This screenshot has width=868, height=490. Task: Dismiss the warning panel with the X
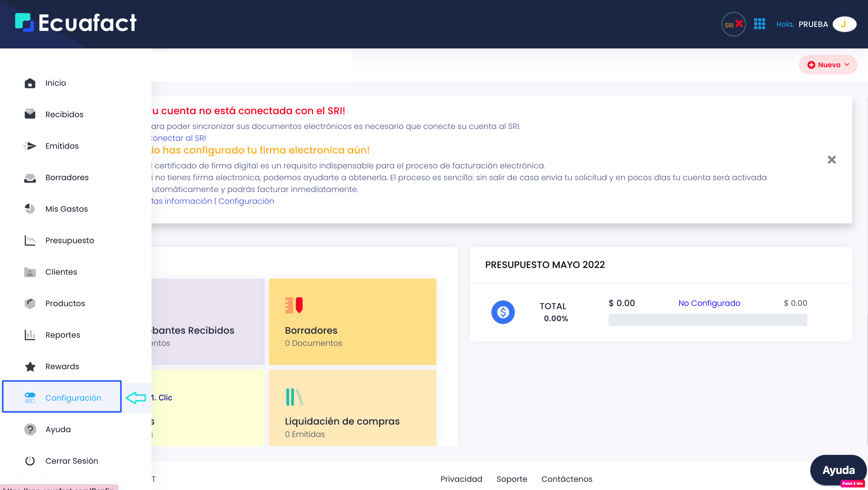[x=832, y=160]
